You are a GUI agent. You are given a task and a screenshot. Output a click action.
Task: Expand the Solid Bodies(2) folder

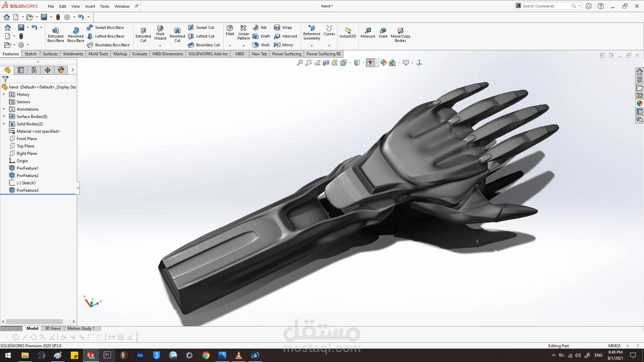4,124
